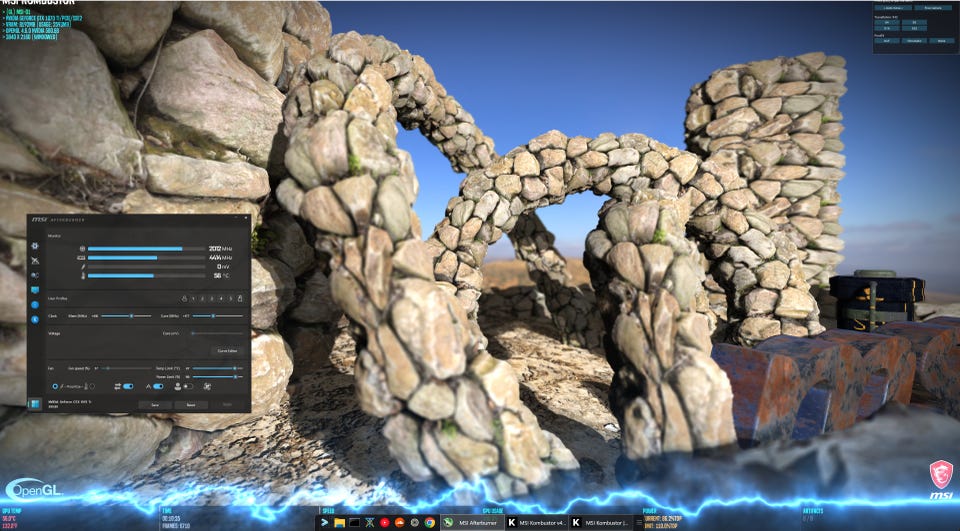Open the Afterburner settings gear icon
The height and width of the screenshot is (531, 960).
(x=35, y=246)
